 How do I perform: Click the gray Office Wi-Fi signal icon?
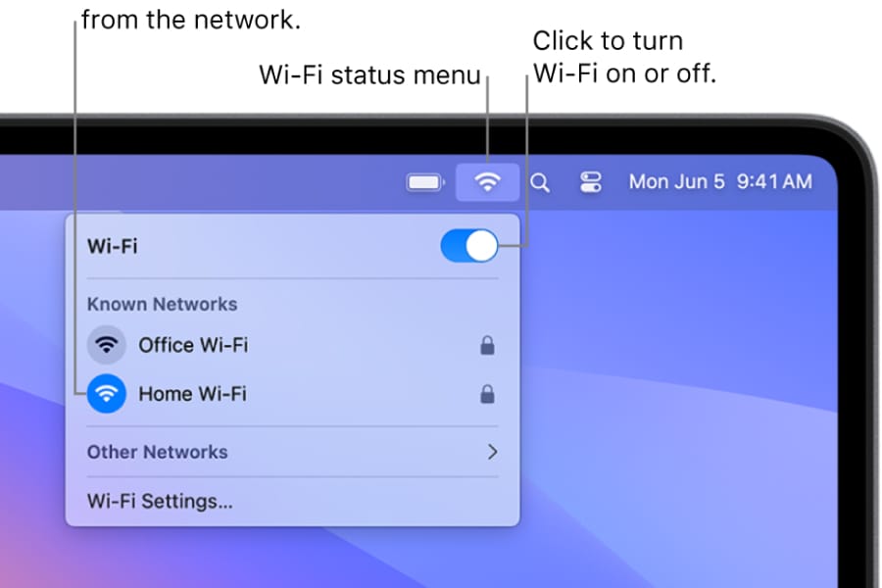(x=106, y=344)
